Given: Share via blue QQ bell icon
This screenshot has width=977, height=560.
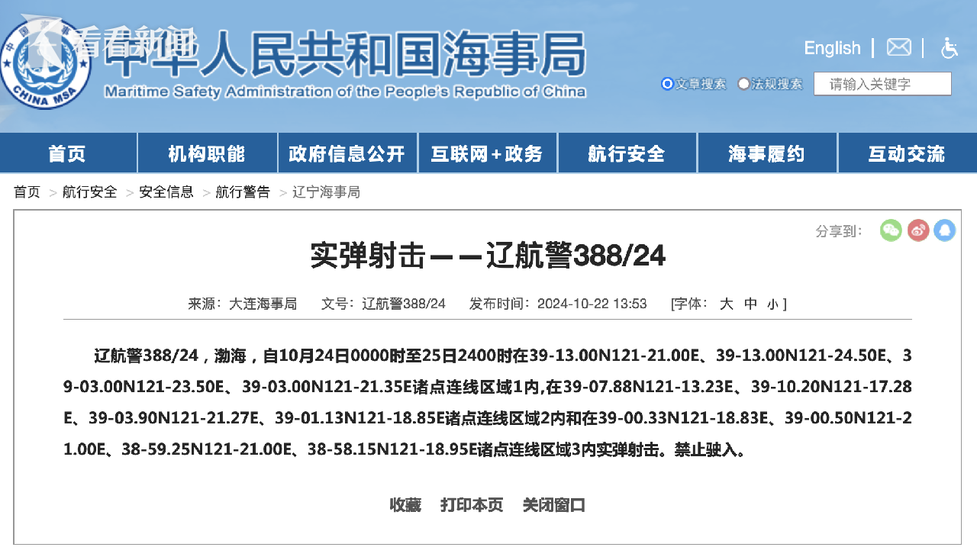Looking at the screenshot, I should pos(944,230).
